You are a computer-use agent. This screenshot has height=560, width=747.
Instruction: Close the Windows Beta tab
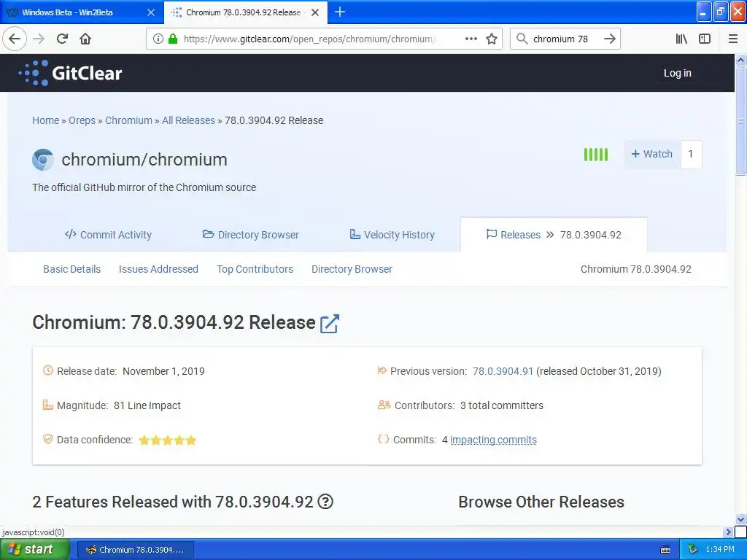point(151,12)
